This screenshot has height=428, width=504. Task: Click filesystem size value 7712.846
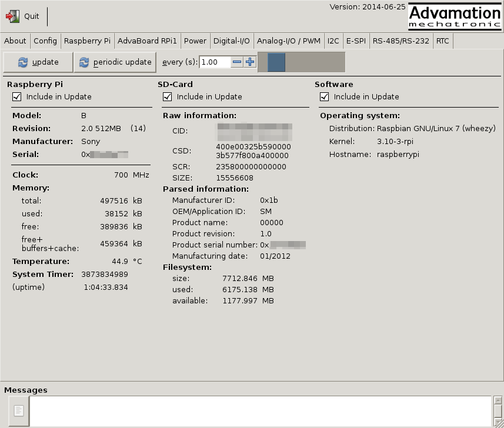[x=240, y=279]
